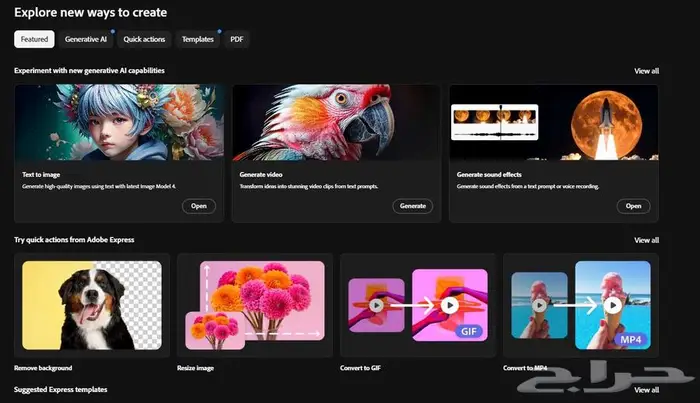Screen dimensions: 700x403
Task: Click the Text to image description text
Action: [x=99, y=187]
